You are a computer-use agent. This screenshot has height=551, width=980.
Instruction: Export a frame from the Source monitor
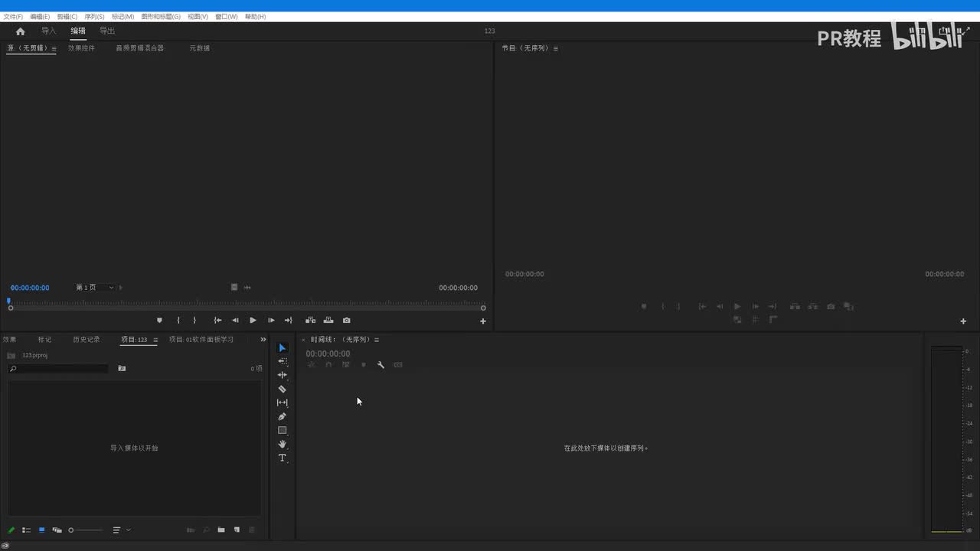347,321
